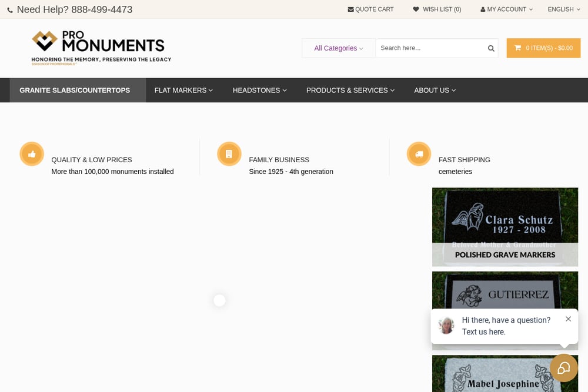The image size is (588, 392).
Task: Click the phone icon beside Need Help
Action: (x=10, y=10)
